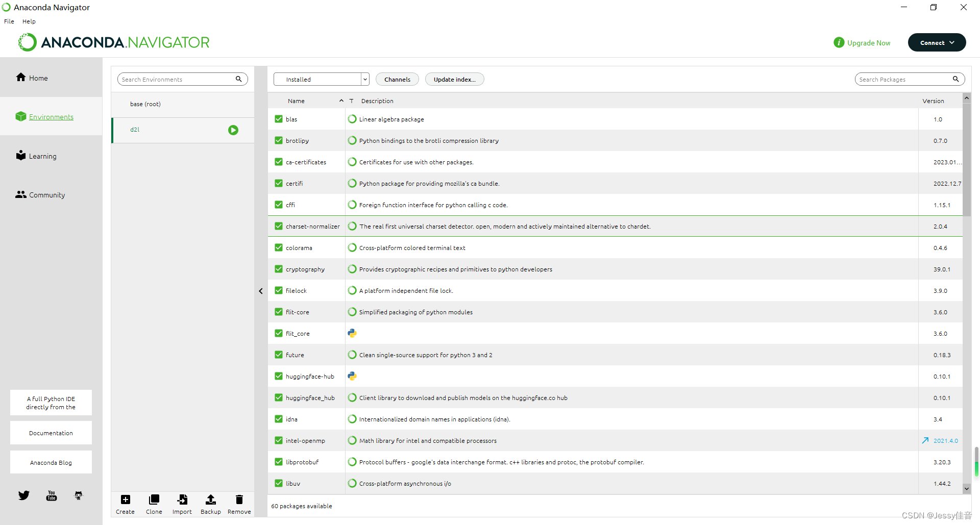Click the 2021.4.0 version link for intel-openmp
Screen dimensions: 980x525
point(946,441)
